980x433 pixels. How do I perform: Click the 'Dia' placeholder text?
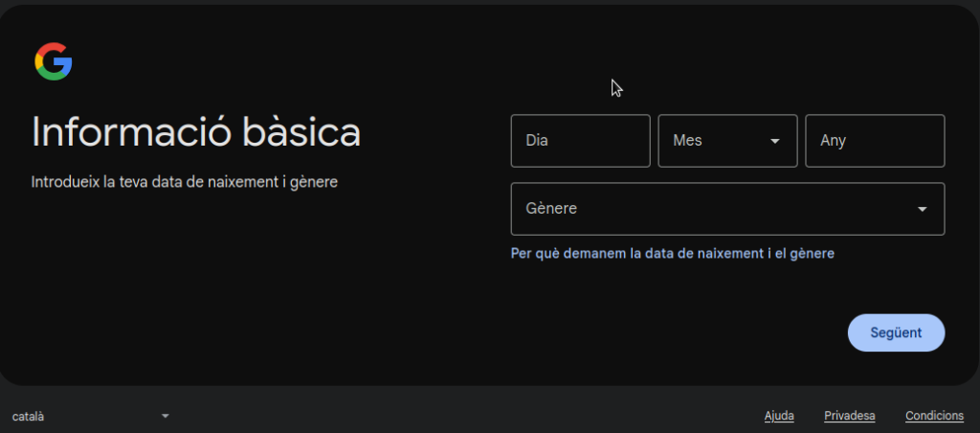(537, 141)
